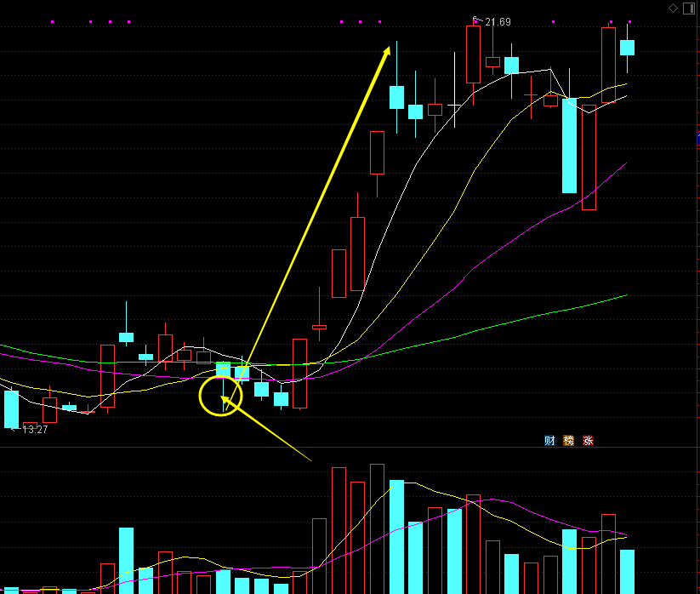Click the red 涨 rise icon
This screenshot has height=594, width=700.
point(588,440)
